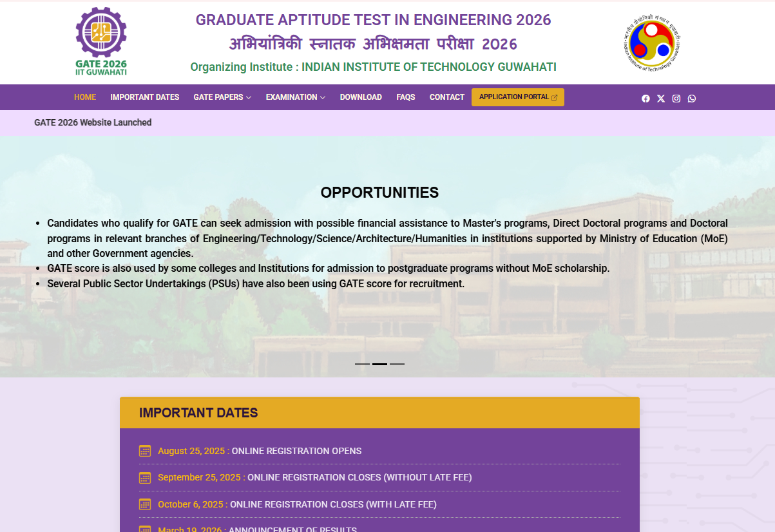Open the Facebook social icon
Viewport: 775px width, 532px height.
pos(646,99)
